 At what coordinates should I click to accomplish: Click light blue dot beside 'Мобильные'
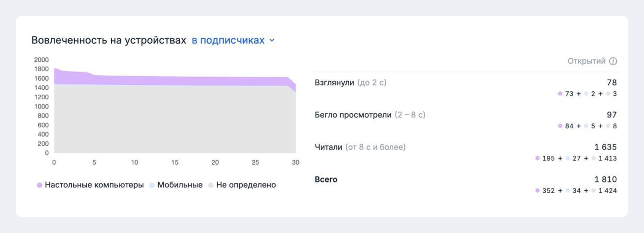point(152,185)
